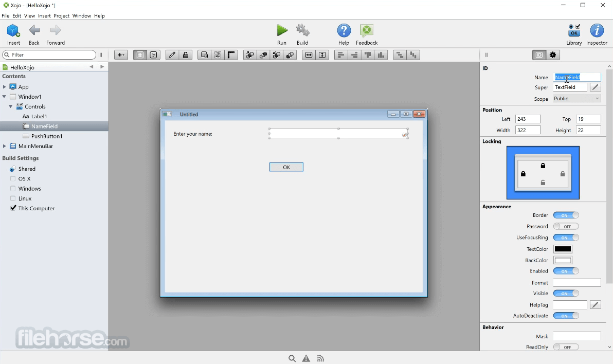Collapse the Window1 tree arrow
Viewport: 613px width, 364px height.
point(4,97)
